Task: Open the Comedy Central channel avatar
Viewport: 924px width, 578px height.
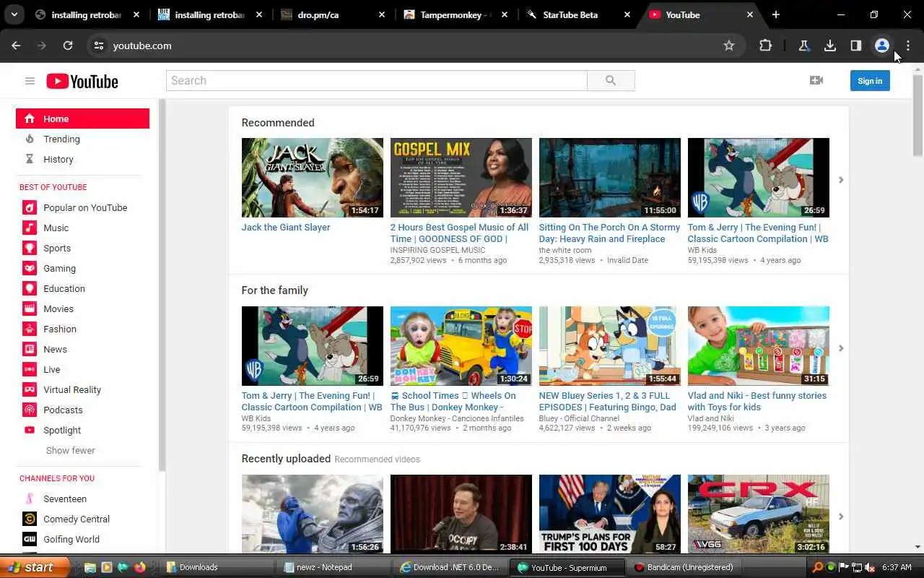Action: (x=30, y=519)
